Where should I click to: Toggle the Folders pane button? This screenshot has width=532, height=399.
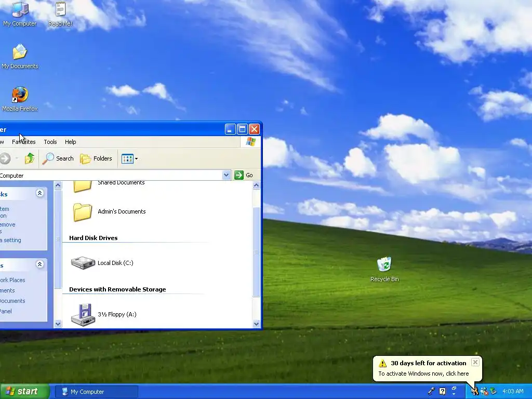[96, 158]
